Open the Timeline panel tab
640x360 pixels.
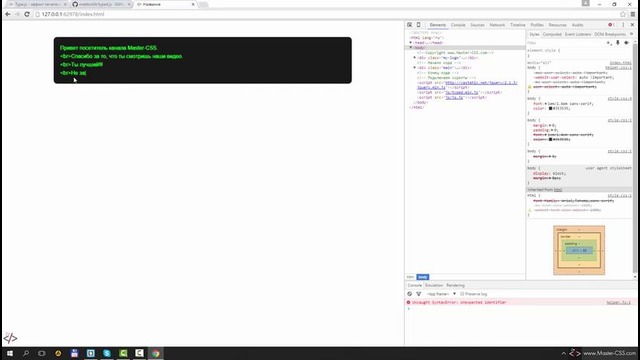tap(518, 25)
